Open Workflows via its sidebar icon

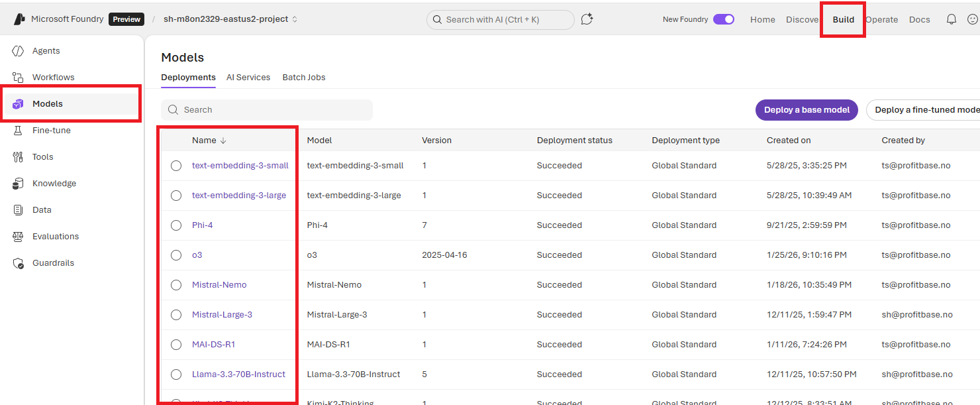(19, 78)
